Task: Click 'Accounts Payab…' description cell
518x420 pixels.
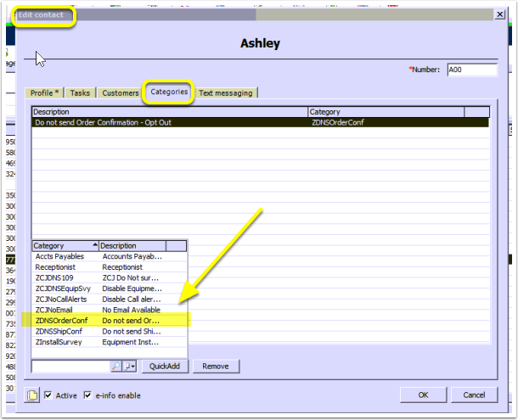Action: pyautogui.click(x=132, y=256)
